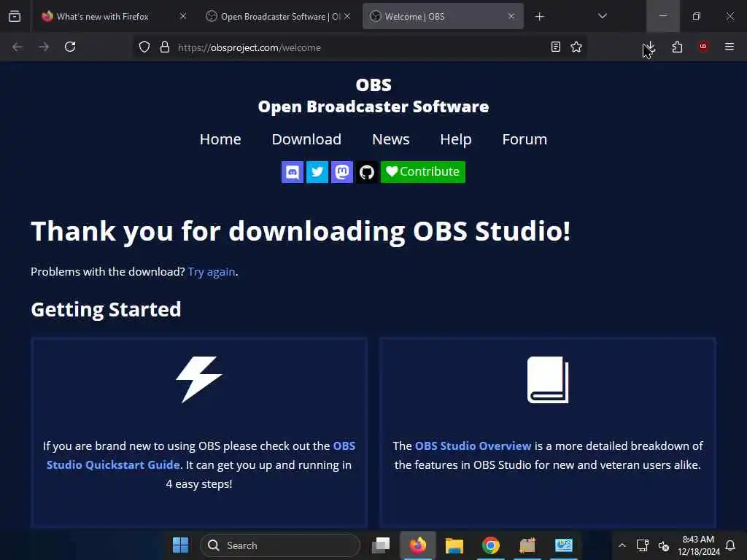
Task: Open network status tray icon
Action: coord(643,545)
